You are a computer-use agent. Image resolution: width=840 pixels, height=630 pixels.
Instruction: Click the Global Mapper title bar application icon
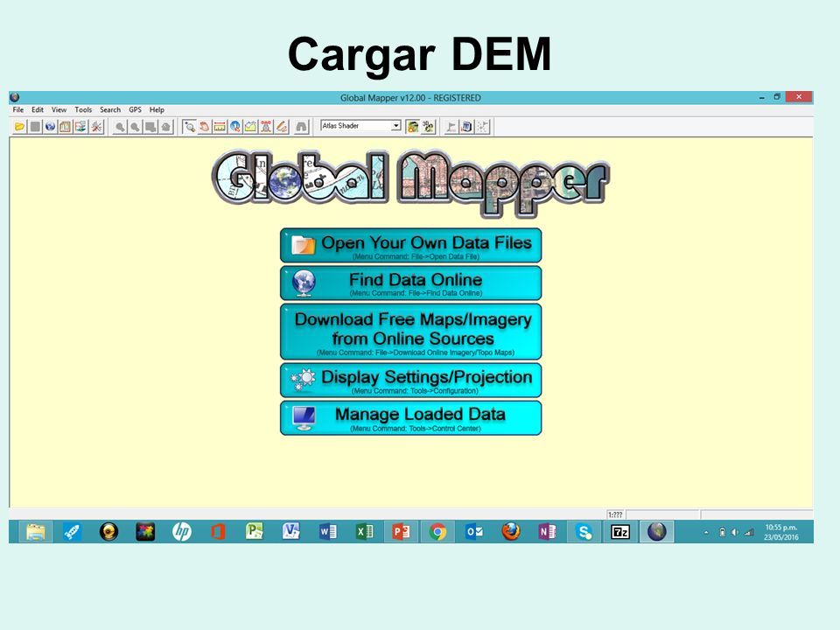(15, 97)
